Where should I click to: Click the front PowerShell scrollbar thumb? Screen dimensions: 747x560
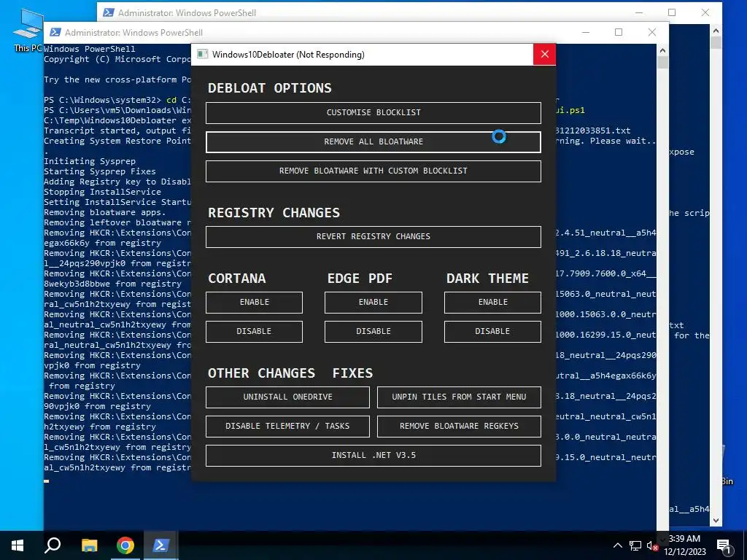click(x=662, y=63)
